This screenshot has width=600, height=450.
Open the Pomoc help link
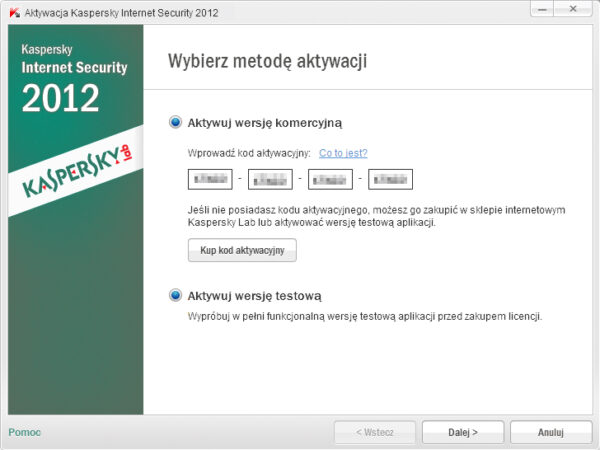[x=24, y=432]
